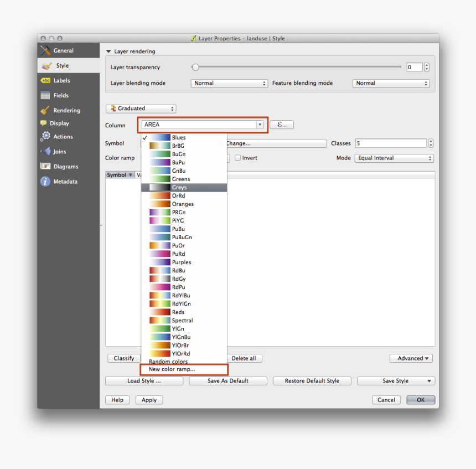Collapse the Layer rendering section
The width and height of the screenshot is (476, 469).
[x=108, y=51]
